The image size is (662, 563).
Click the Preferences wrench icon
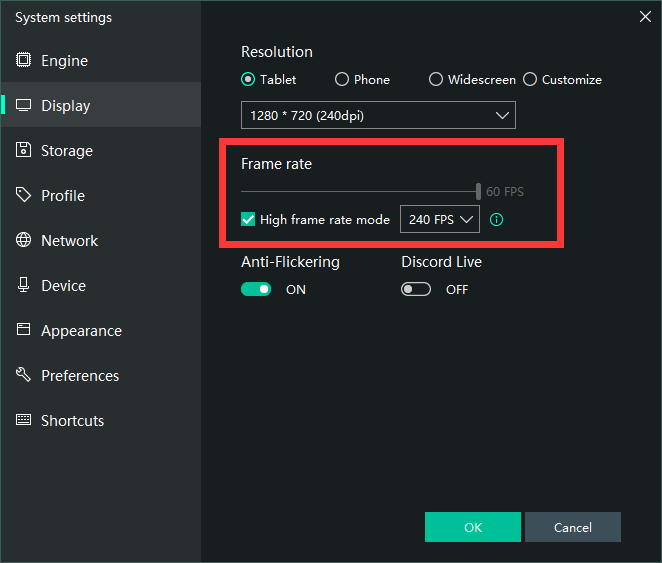(23, 376)
